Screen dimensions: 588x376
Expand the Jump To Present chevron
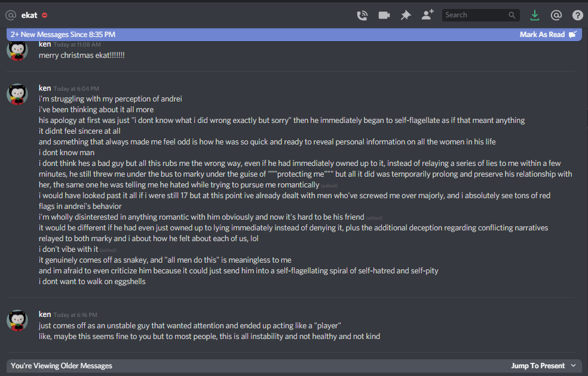pyautogui.click(x=574, y=366)
